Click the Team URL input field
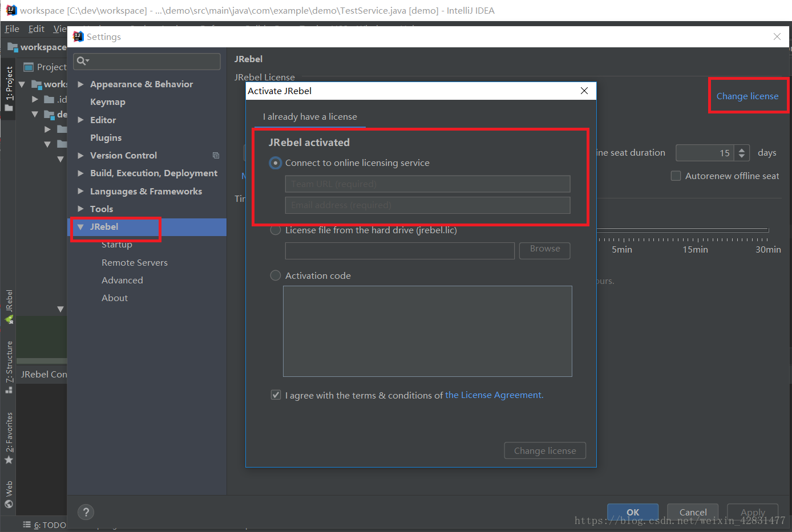 tap(427, 184)
